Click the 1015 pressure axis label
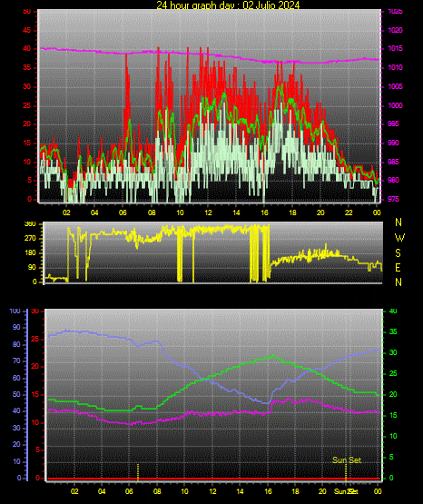The height and width of the screenshot is (504, 423). (396, 48)
